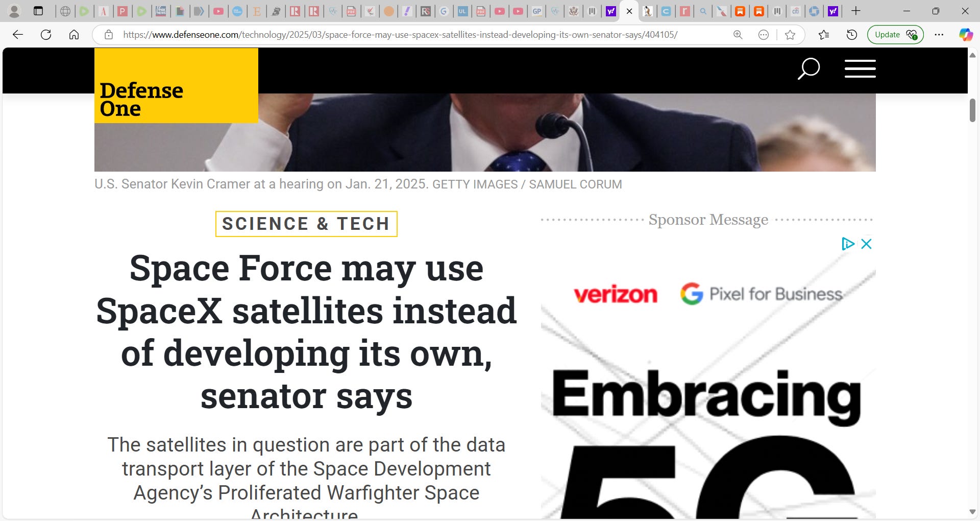Open Copilot sidebar icon
The height and width of the screenshot is (521, 980).
click(x=965, y=35)
